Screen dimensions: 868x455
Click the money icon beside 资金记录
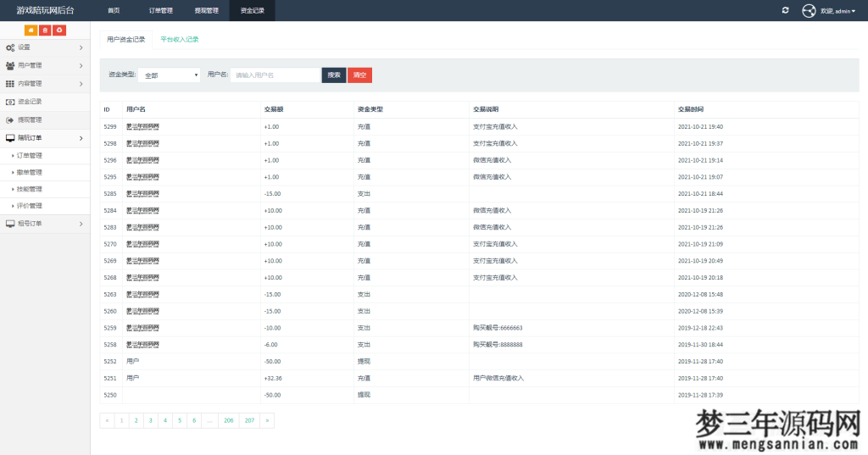10,102
